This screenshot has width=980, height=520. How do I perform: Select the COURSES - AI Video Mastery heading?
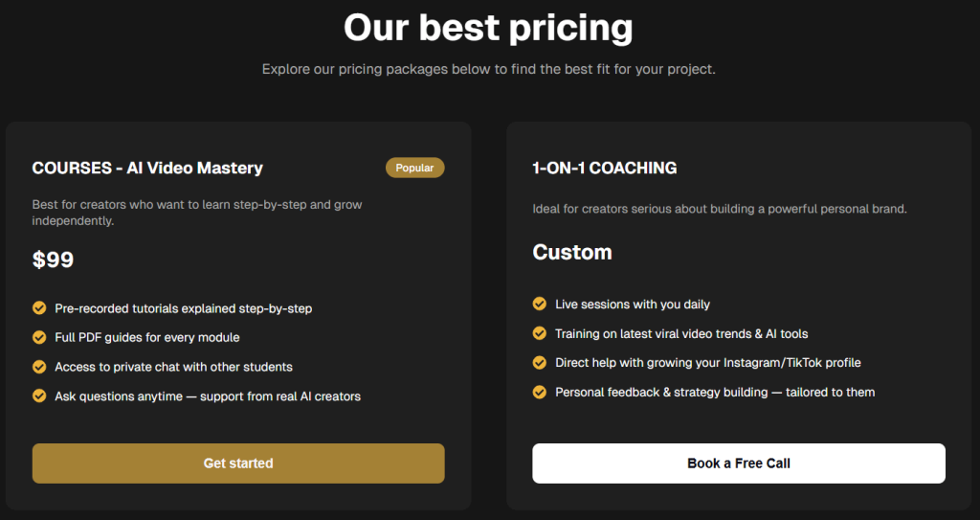[x=147, y=169]
